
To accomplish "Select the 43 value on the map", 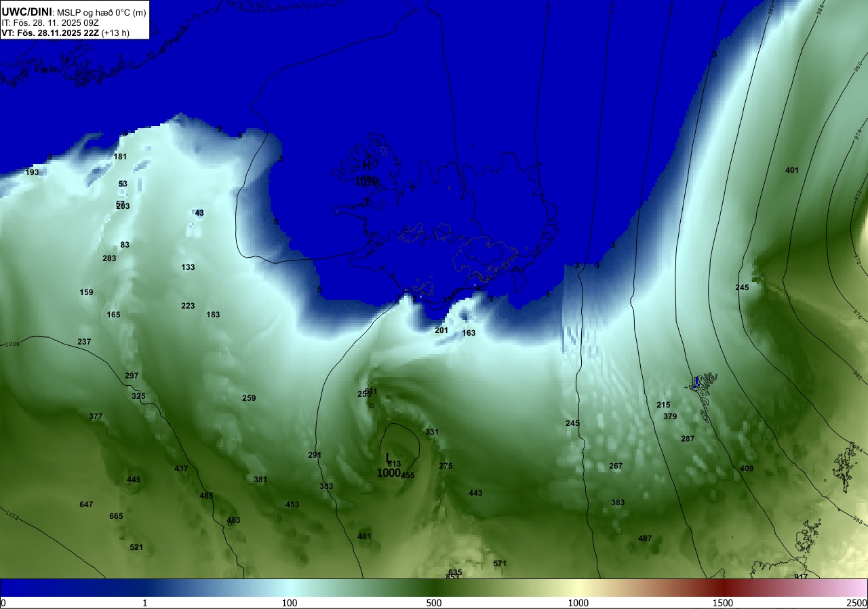I will (x=199, y=213).
